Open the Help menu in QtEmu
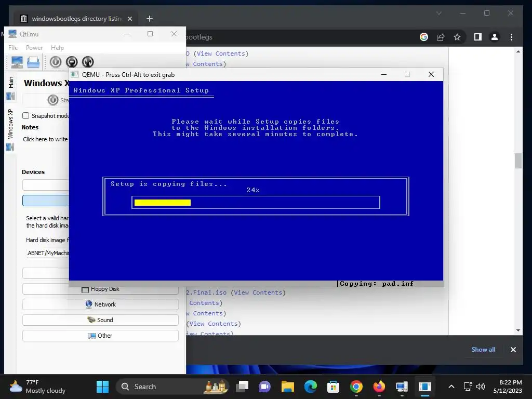 pyautogui.click(x=57, y=48)
